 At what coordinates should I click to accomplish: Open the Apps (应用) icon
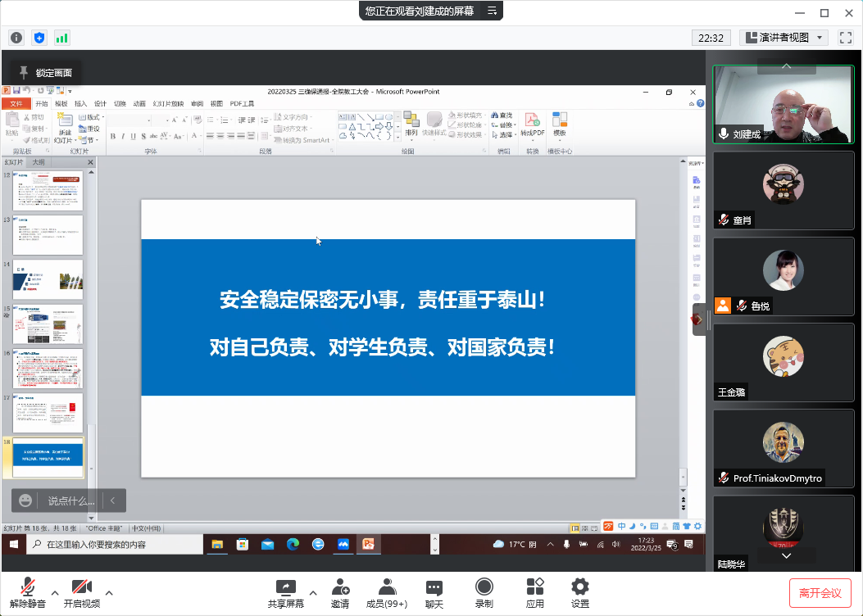pos(535,587)
